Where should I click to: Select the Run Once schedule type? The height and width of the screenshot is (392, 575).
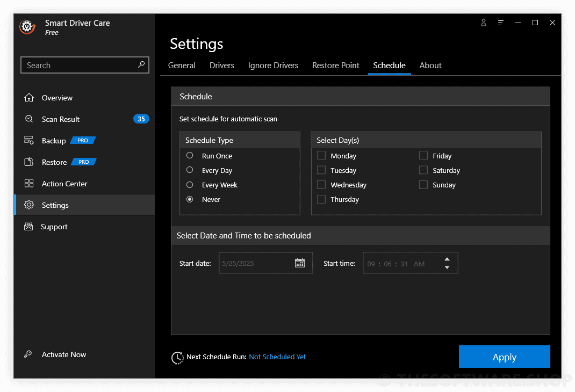pyautogui.click(x=190, y=155)
